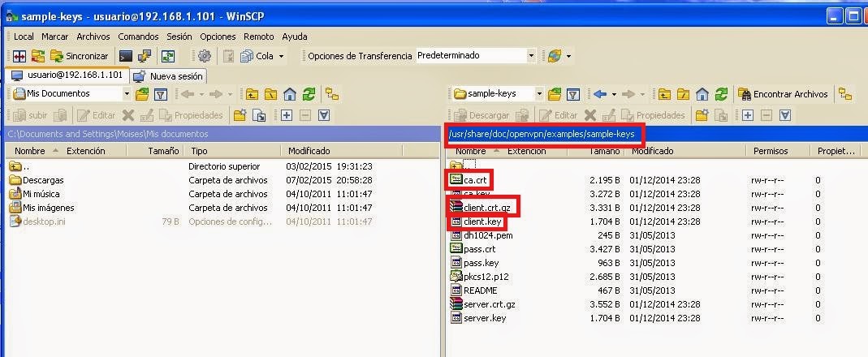Refresh the local panel icon
The image size is (868, 357).
[x=308, y=94]
